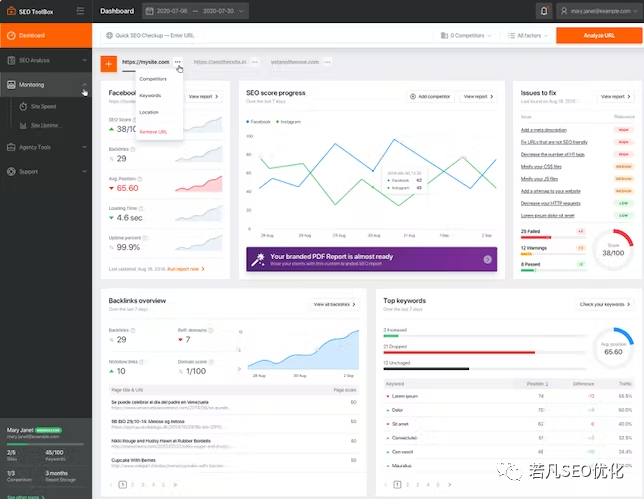Click View report in the Facebook card
The height and width of the screenshot is (499, 644).
[203, 97]
